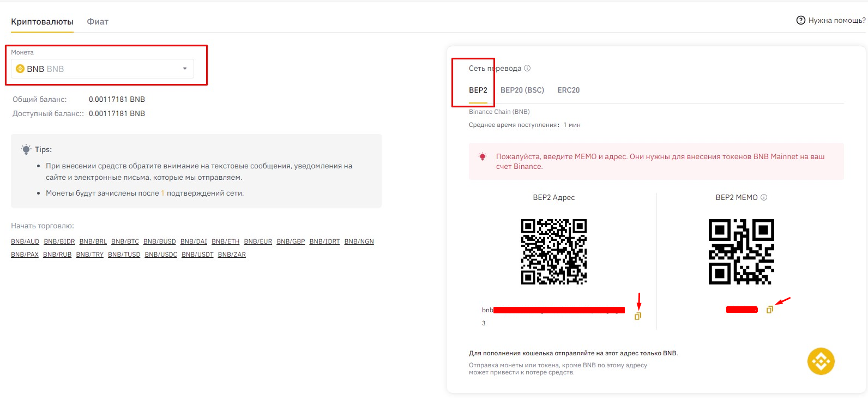868x400 pixels.
Task: Open the BNB/BTC trading pair
Action: [125, 241]
